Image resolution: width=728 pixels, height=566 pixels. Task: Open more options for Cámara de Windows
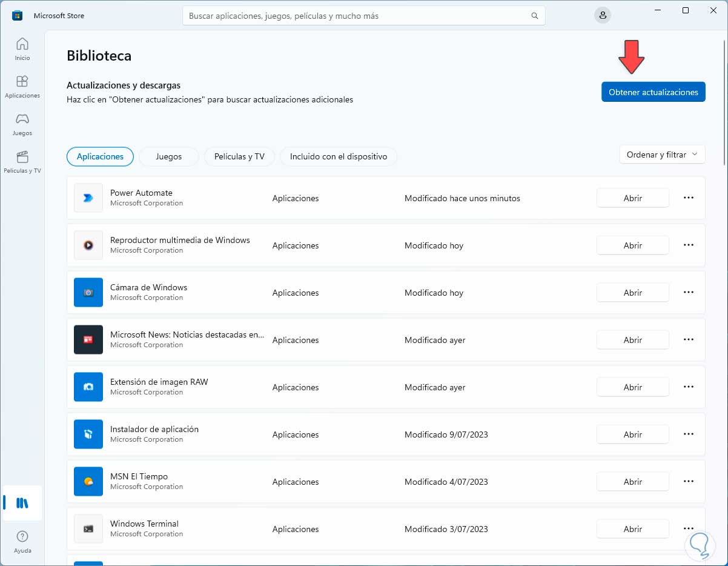(x=688, y=292)
